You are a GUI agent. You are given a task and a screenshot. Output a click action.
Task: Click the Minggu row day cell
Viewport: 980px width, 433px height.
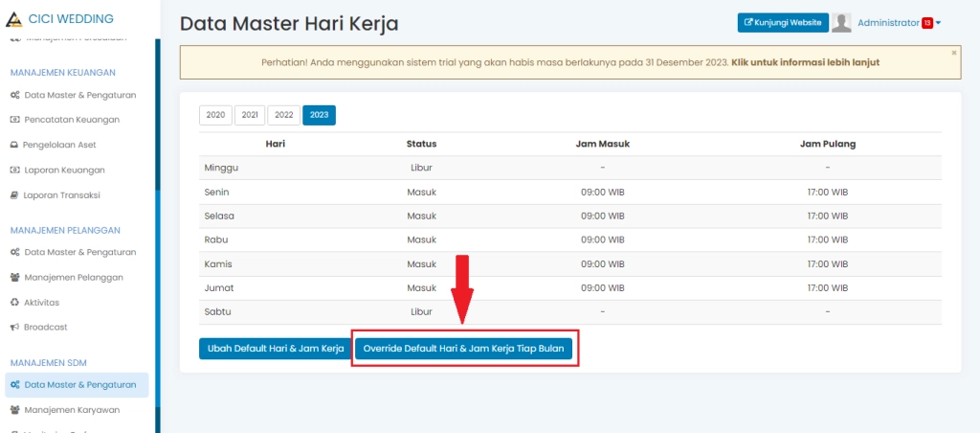click(276, 168)
